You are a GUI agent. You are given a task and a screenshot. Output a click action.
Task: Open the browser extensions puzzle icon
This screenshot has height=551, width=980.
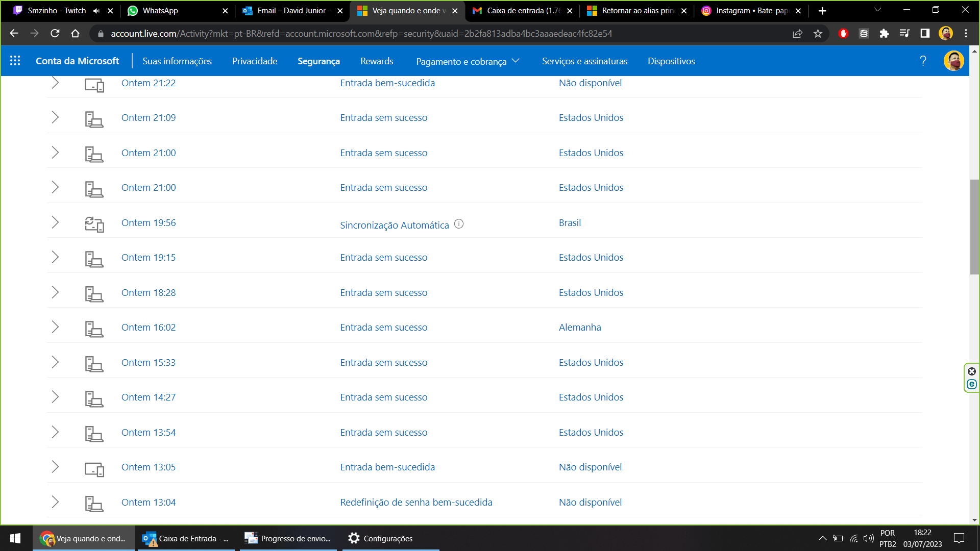tap(884, 34)
